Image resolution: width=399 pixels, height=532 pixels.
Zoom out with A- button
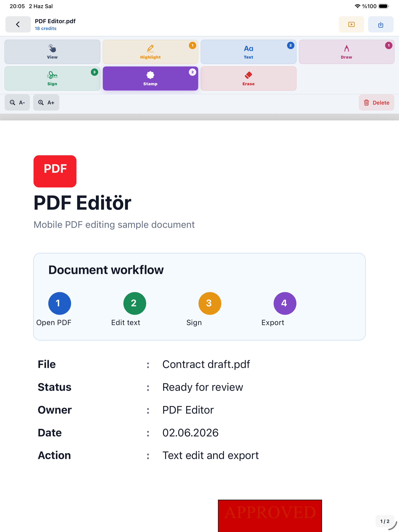coord(17,102)
